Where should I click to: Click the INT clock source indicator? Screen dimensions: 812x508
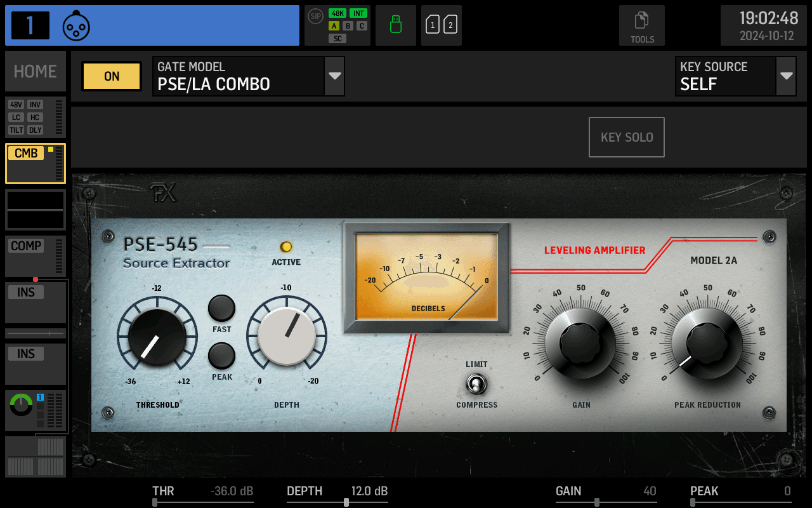[358, 13]
